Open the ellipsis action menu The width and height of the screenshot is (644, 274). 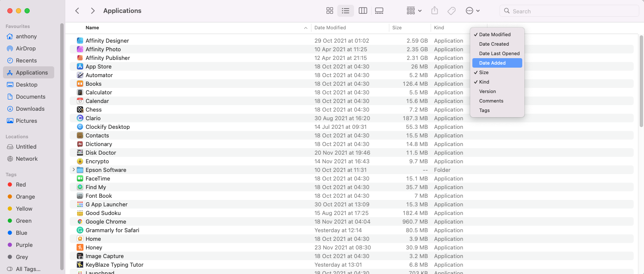[x=473, y=11]
